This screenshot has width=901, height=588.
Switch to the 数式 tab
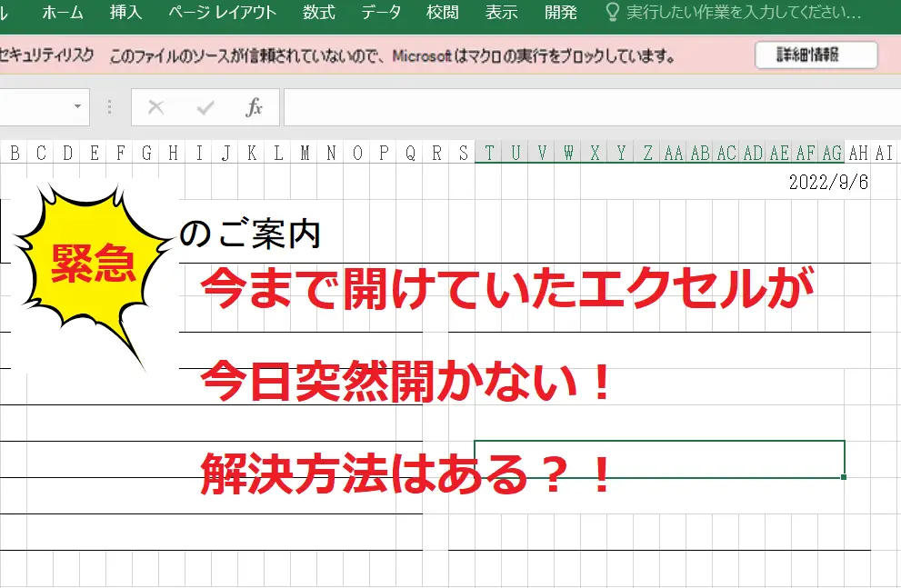318,13
